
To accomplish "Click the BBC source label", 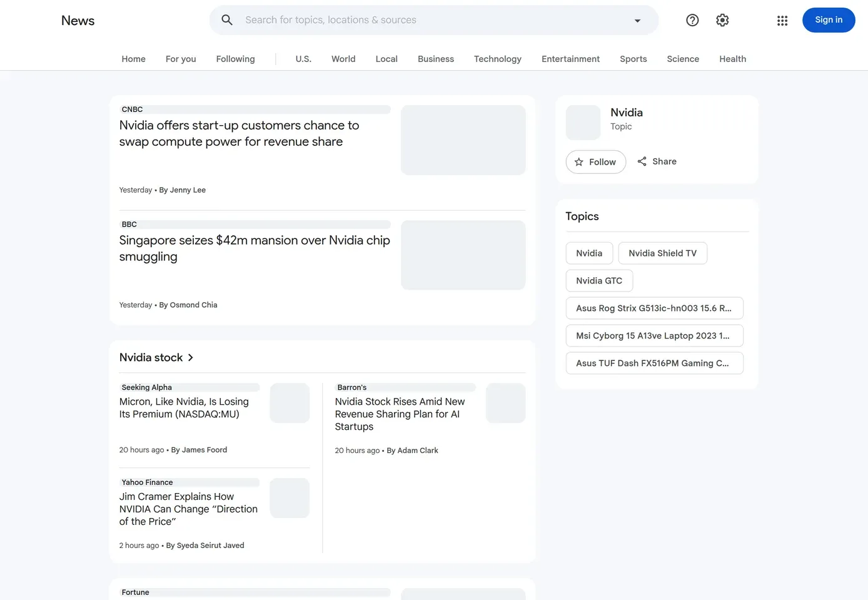I will 129,225.
